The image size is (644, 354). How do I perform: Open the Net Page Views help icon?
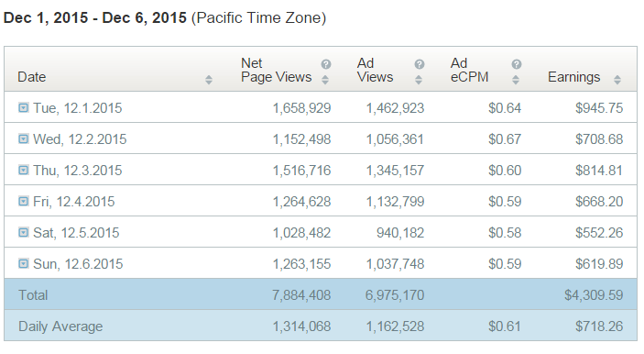[x=326, y=64]
